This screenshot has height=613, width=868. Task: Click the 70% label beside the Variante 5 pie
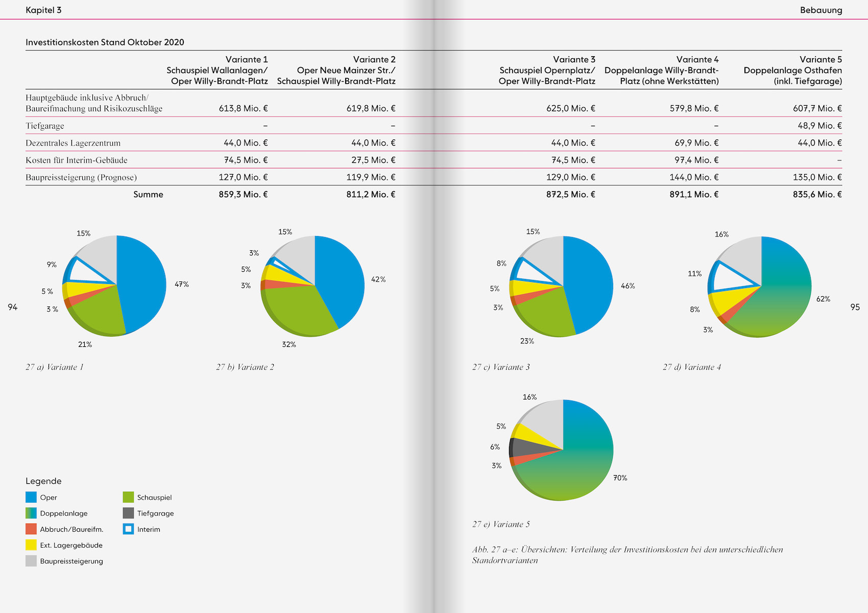click(x=620, y=478)
